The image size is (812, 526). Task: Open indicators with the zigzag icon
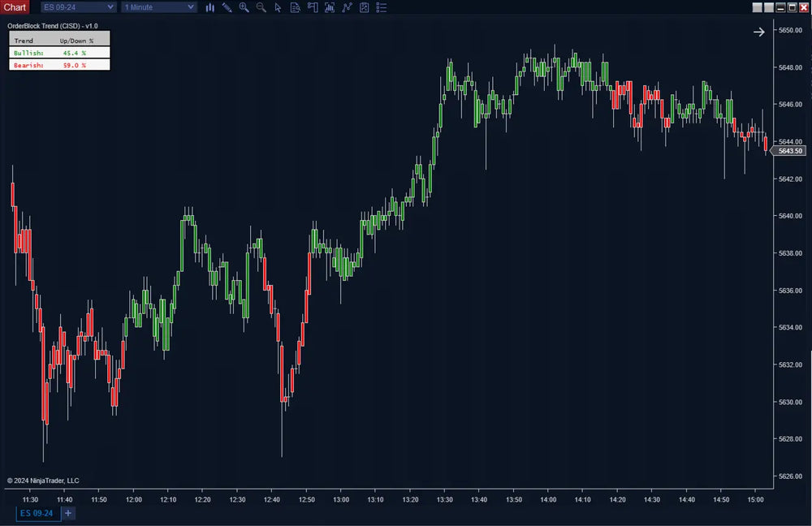347,7
